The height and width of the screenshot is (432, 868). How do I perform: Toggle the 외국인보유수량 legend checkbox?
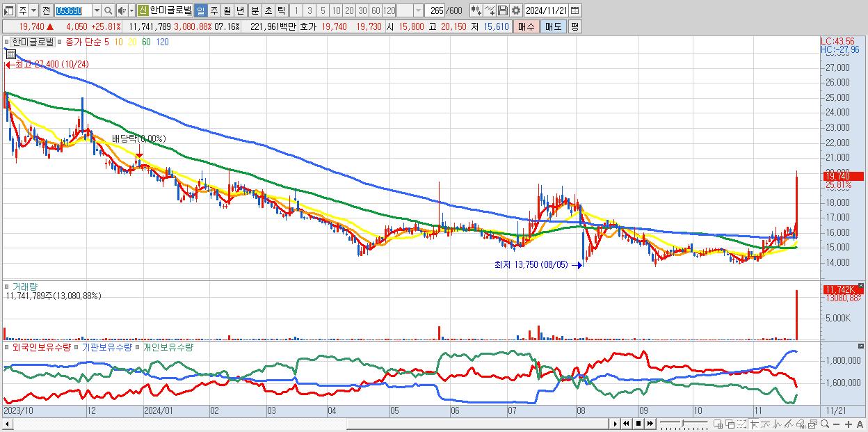6,346
